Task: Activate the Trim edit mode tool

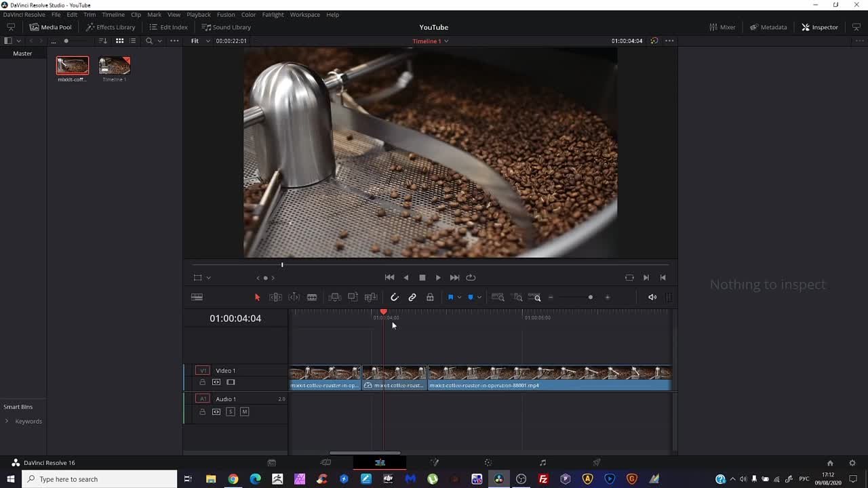Action: click(x=276, y=298)
